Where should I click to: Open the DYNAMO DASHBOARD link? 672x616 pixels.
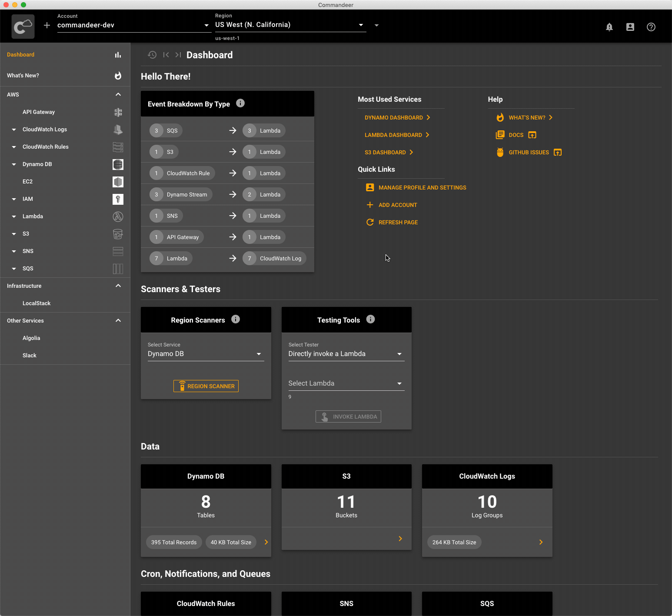398,118
